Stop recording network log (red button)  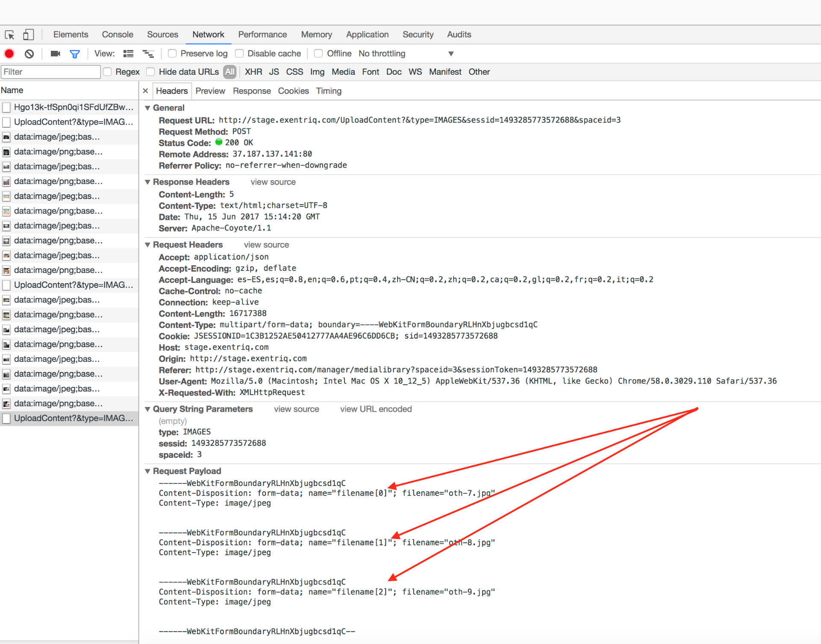9,54
